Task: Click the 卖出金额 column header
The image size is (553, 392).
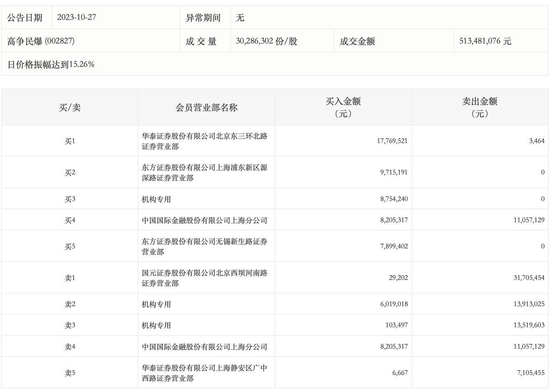Action: (x=479, y=107)
